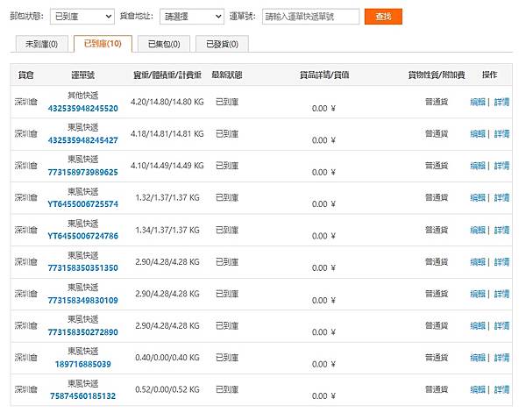Select the weight cell 0.52/0.00/0.52 KG
The image size is (526, 420).
(x=167, y=389)
